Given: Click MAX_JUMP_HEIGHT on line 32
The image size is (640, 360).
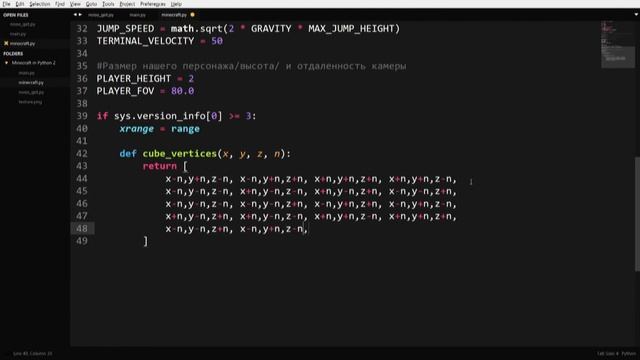Looking at the screenshot, I should coord(351,29).
